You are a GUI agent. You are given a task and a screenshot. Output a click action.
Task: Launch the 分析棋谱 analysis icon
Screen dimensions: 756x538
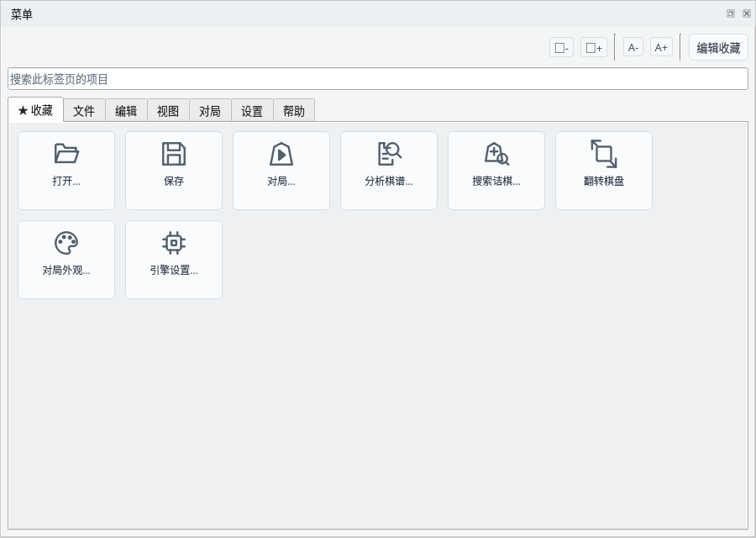pyautogui.click(x=389, y=171)
